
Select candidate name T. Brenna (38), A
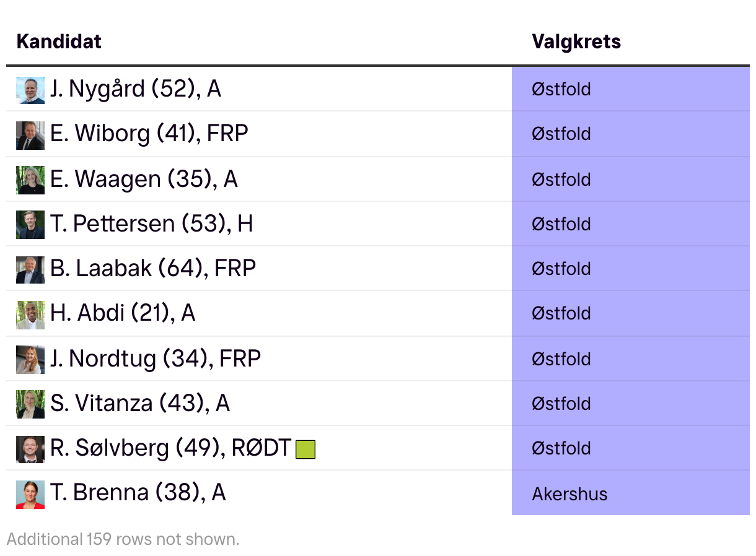click(138, 493)
